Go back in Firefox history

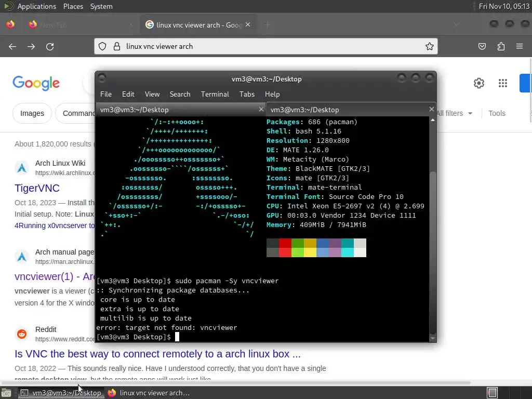[12, 46]
